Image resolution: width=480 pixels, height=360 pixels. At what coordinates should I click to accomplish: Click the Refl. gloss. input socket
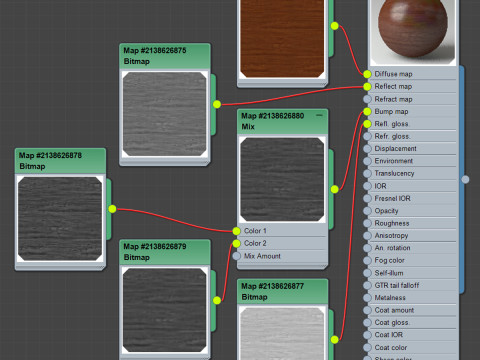[x=367, y=124]
